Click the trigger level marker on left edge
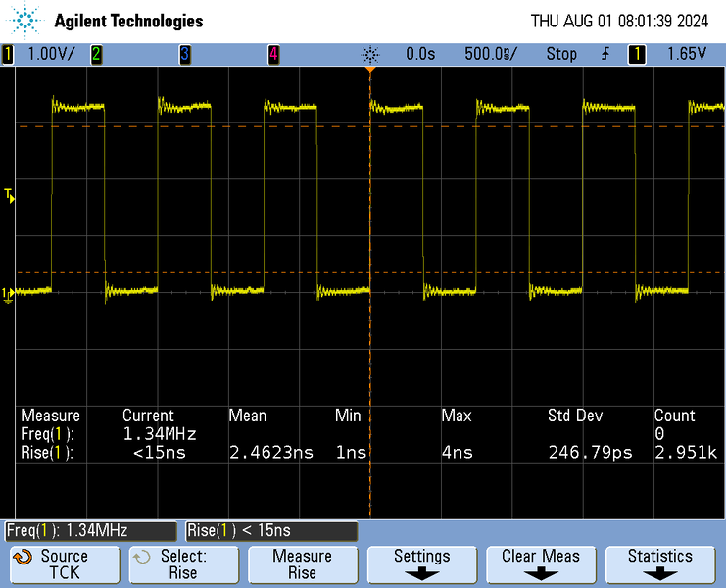 coord(10,198)
